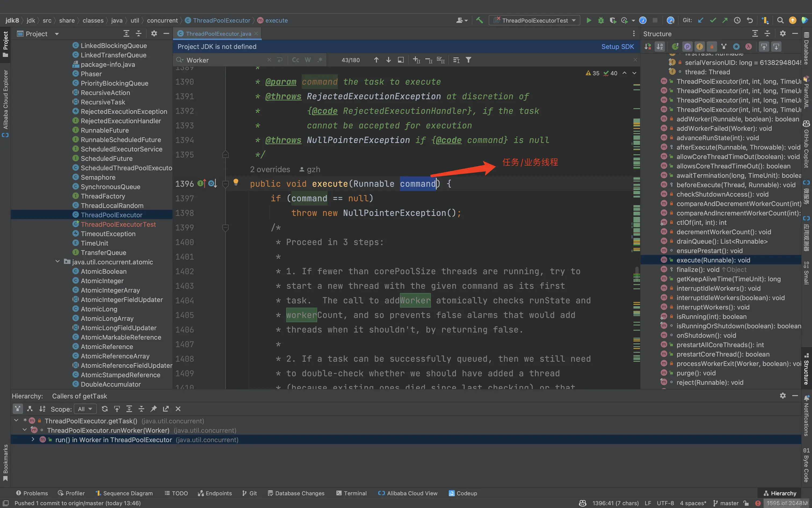Collapse all nodes in Structure panel
The width and height of the screenshot is (812, 508).
(767, 34)
